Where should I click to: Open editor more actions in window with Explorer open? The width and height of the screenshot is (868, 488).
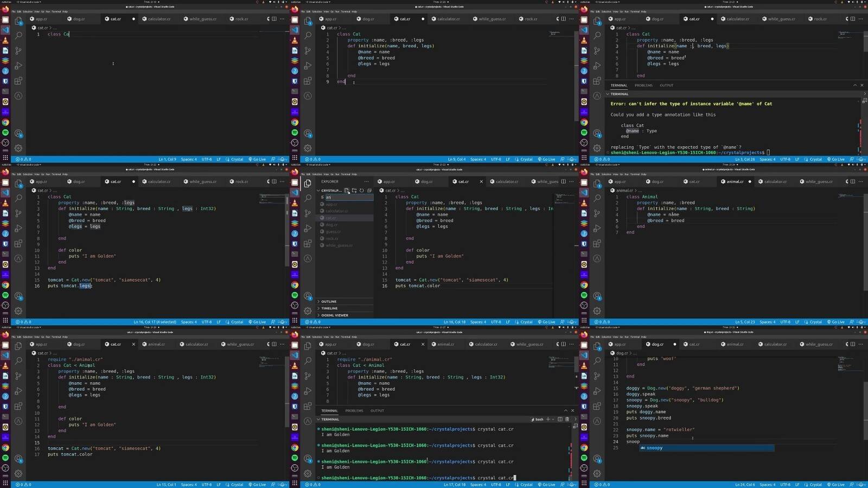[x=571, y=181]
